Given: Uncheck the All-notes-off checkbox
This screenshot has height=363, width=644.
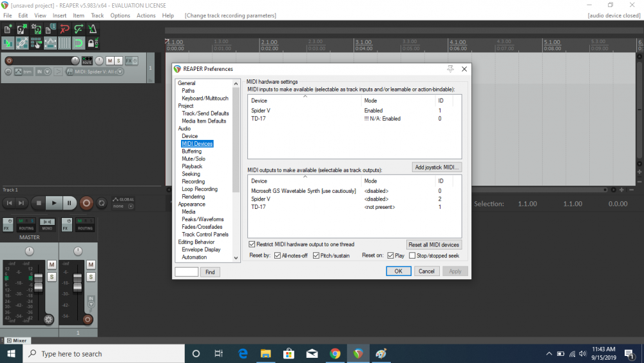Looking at the screenshot, I should [x=278, y=256].
